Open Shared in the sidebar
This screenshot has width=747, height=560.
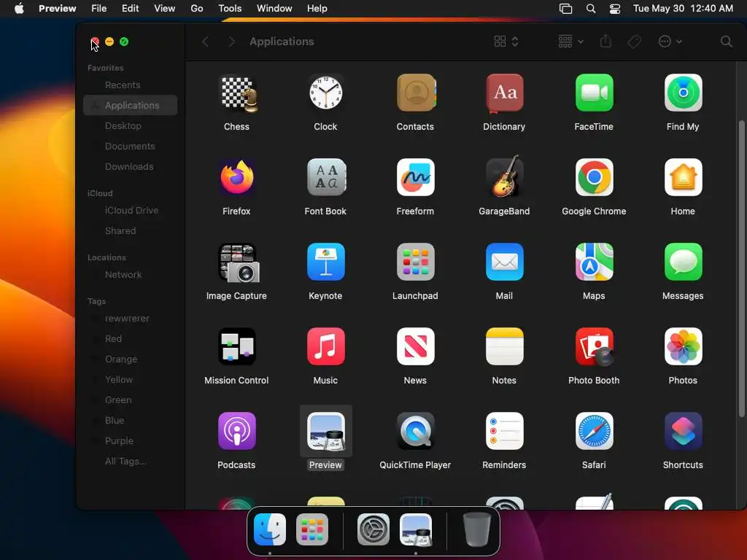tap(130, 230)
